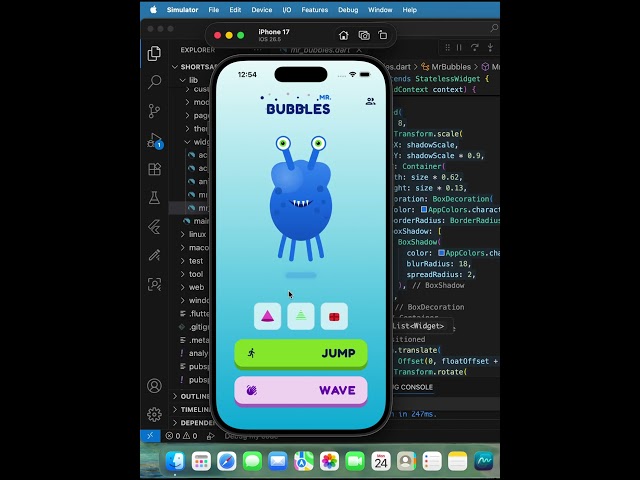Image resolution: width=640 pixels, height=480 pixels.
Task: Expand the TIMELINE section
Action: [191, 409]
